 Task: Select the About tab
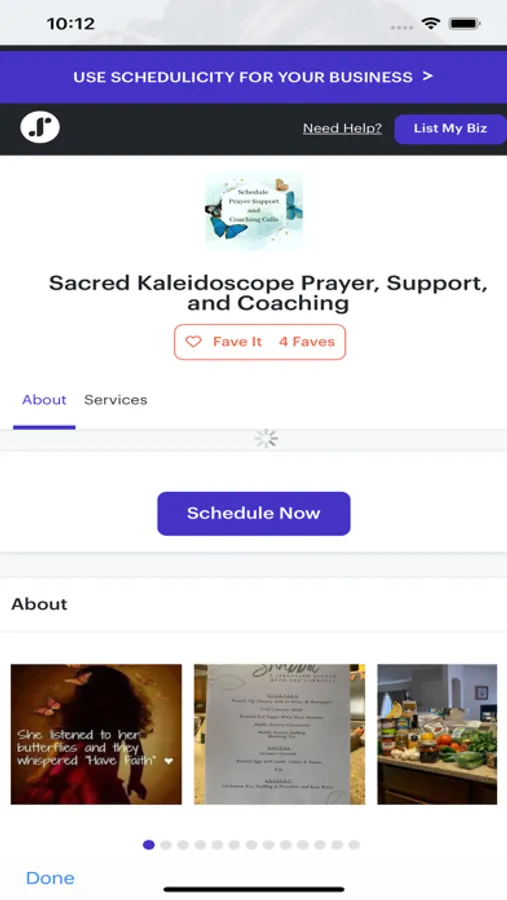[x=44, y=400]
